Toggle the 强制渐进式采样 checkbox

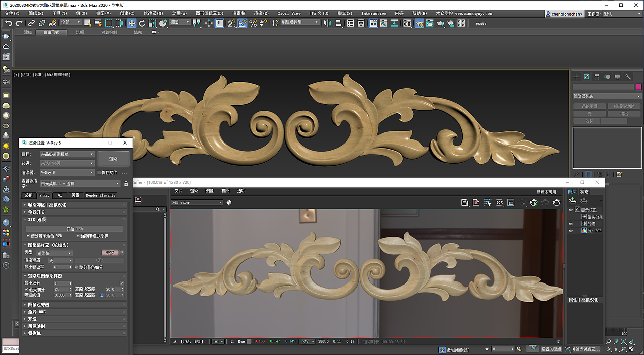[78, 236]
